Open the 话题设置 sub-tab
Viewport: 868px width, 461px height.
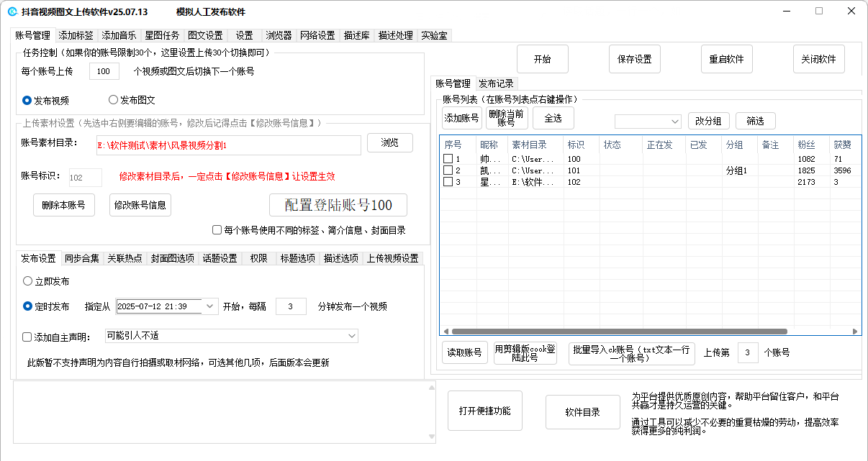coord(220,259)
